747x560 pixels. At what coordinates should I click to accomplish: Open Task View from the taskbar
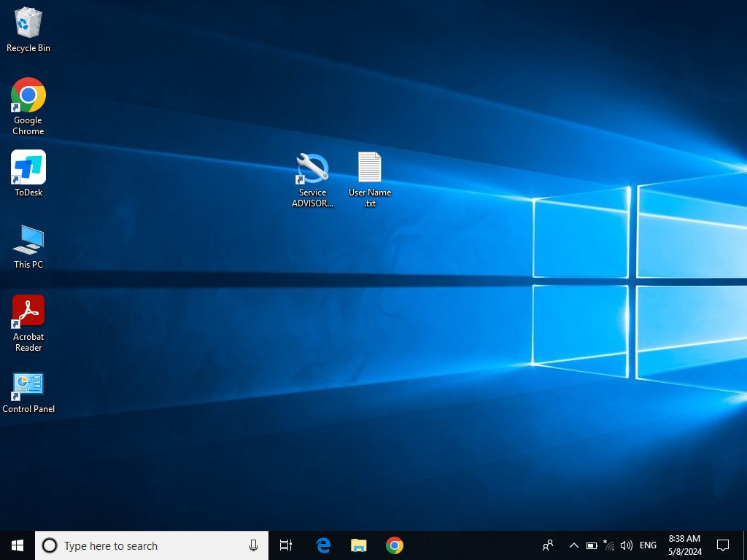[x=286, y=545]
